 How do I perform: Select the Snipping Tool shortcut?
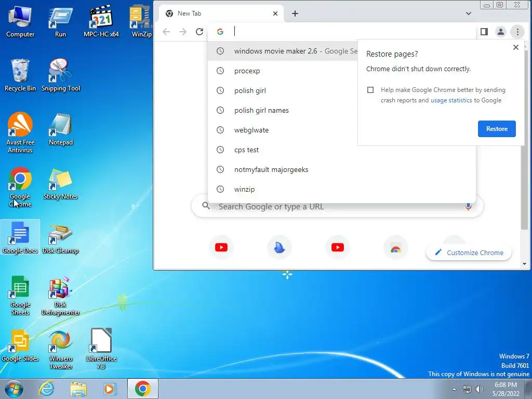click(61, 75)
